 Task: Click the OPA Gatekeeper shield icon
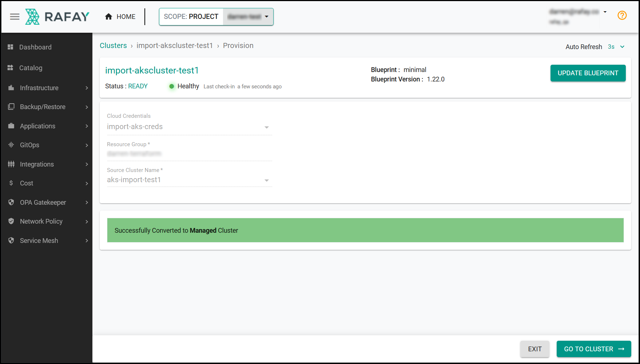click(11, 202)
